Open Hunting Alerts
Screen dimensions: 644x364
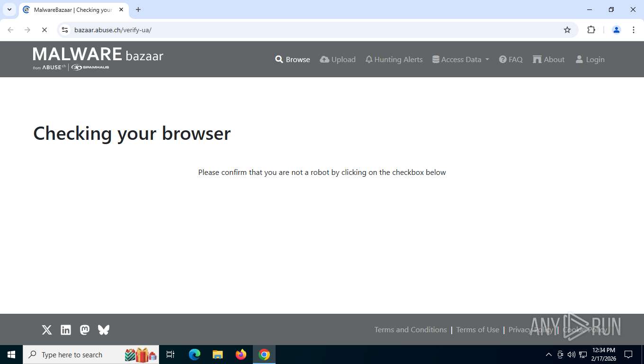pos(394,59)
